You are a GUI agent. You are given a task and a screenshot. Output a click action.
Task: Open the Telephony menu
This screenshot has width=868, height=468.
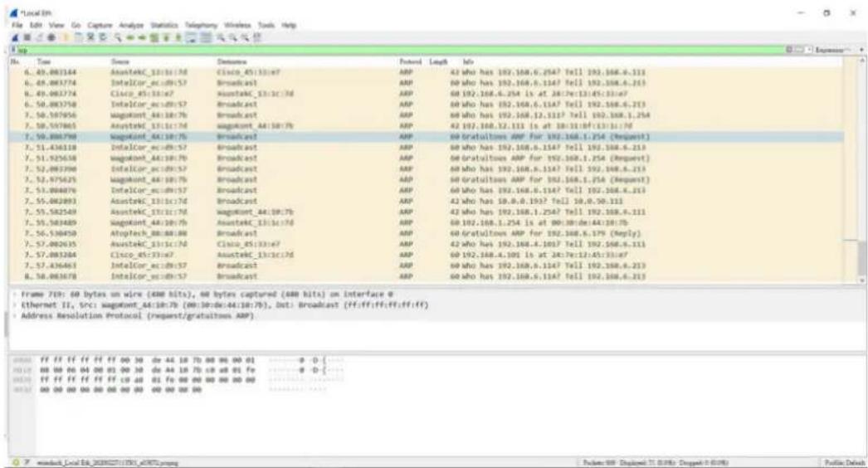(x=201, y=25)
